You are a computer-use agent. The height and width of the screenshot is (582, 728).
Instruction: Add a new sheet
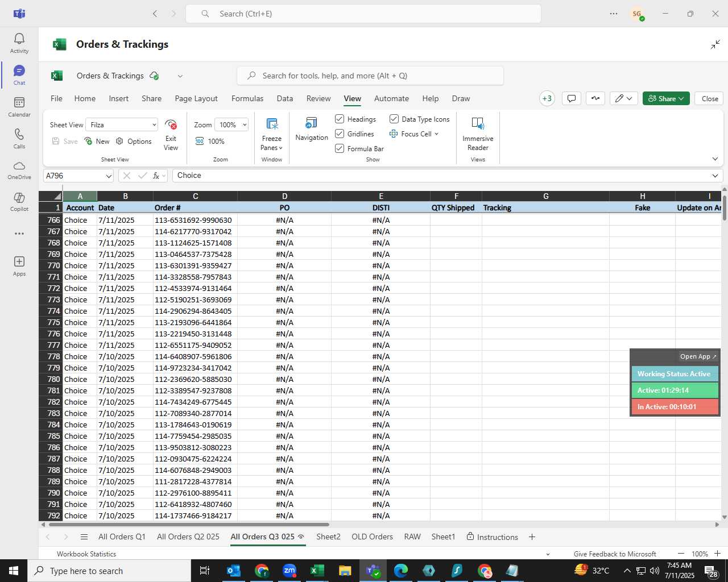tap(532, 537)
